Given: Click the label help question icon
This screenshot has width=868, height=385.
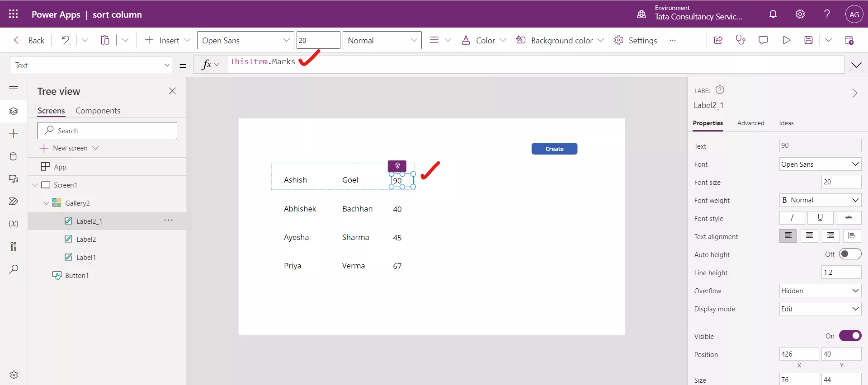Looking at the screenshot, I should pos(720,90).
